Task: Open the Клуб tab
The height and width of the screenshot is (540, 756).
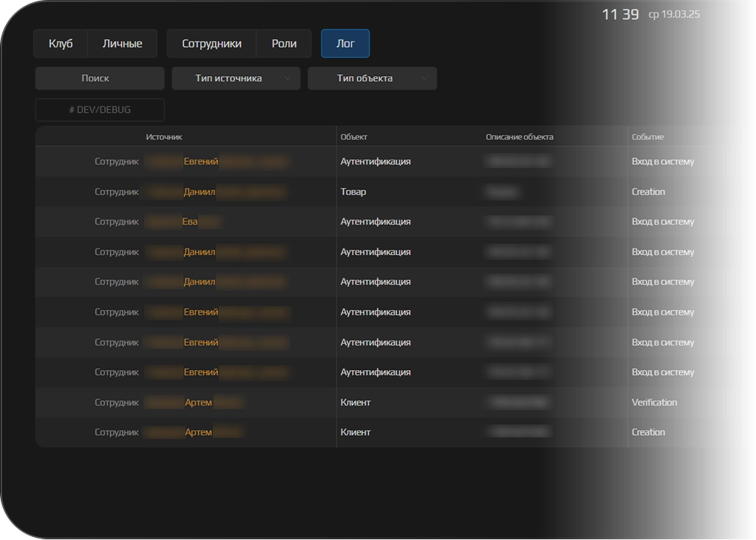Action: (61, 44)
